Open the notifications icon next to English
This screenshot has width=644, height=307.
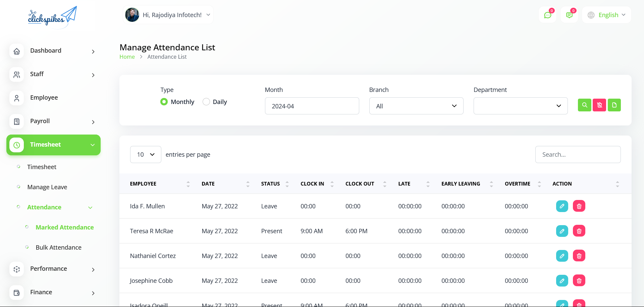569,15
